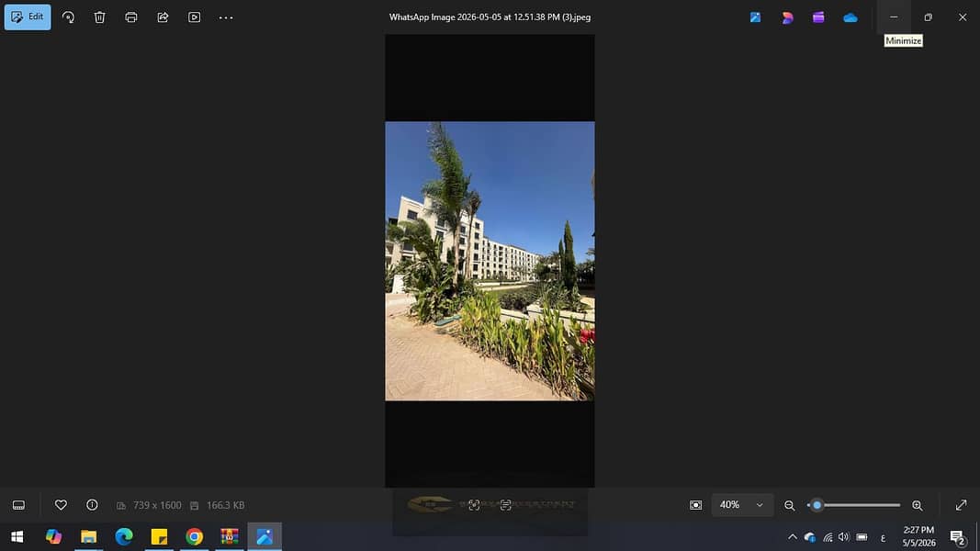Rotate the photo with the rotate icon
Image resolution: width=980 pixels, height=551 pixels.
pyautogui.click(x=68, y=17)
